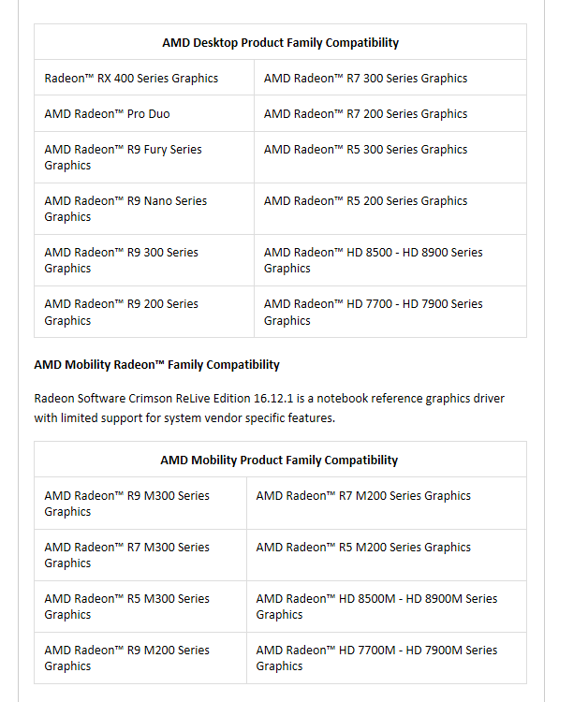Click the AMD Radeon R7 200 Series cell

[x=365, y=114]
